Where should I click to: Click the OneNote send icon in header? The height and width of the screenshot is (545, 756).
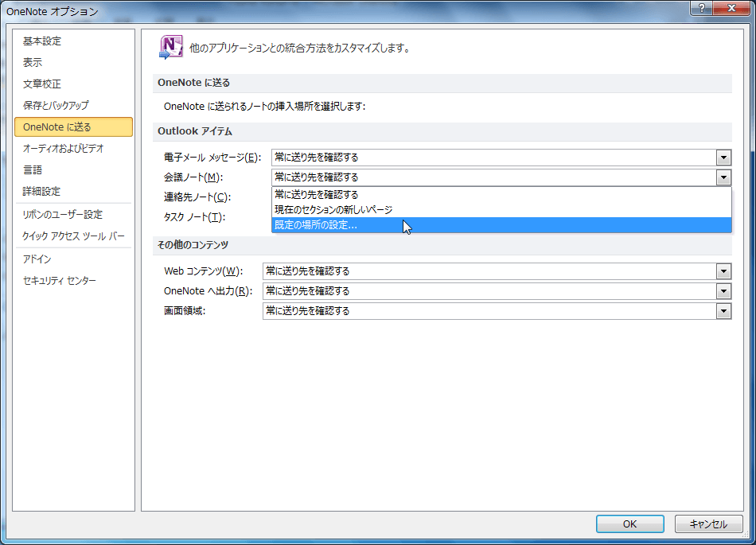coord(170,47)
